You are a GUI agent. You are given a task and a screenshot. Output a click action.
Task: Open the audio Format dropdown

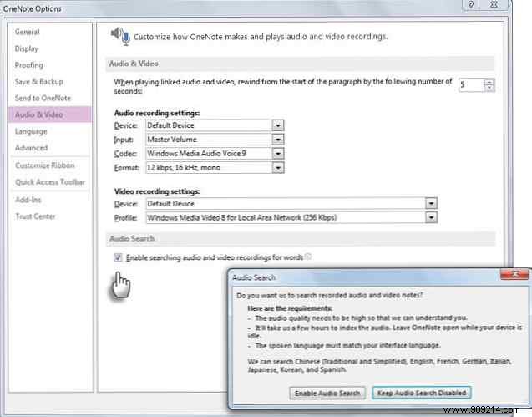pos(278,168)
